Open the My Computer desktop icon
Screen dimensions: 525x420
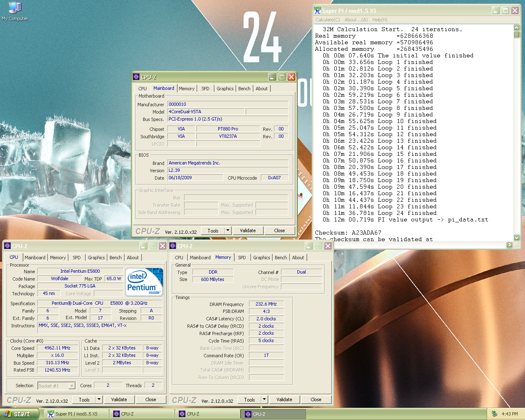point(15,11)
